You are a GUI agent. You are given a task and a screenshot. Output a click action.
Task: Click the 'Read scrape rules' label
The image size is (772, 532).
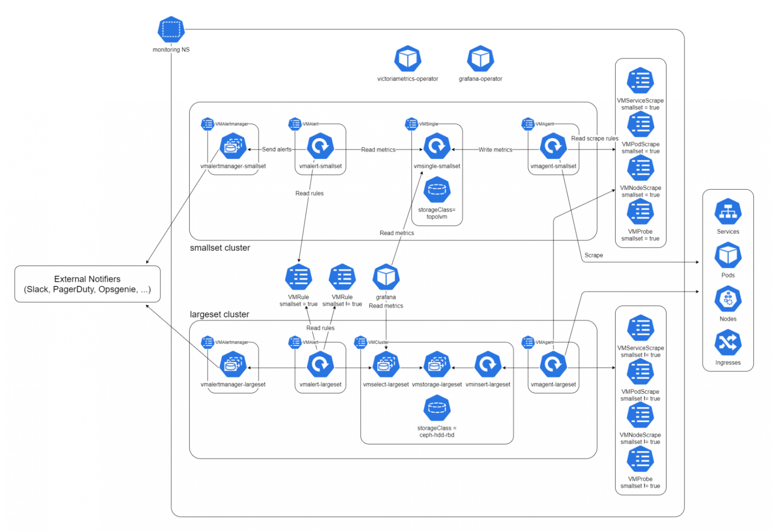point(595,138)
